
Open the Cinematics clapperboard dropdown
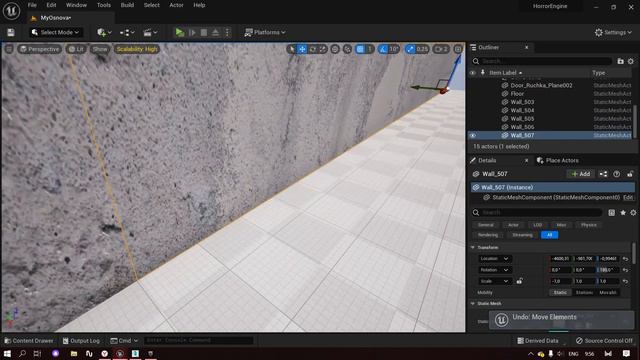pyautogui.click(x=150, y=33)
